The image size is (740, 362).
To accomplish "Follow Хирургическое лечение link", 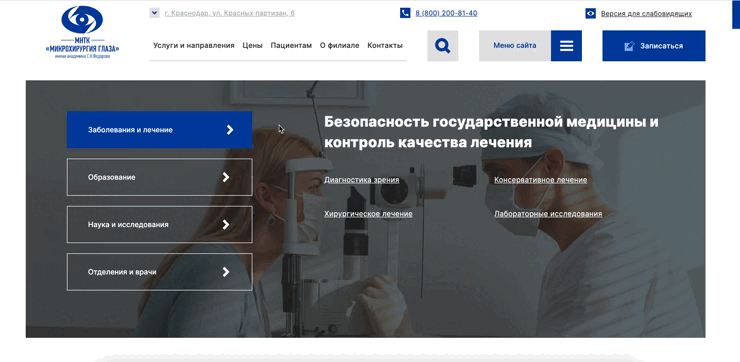I will pyautogui.click(x=368, y=214).
